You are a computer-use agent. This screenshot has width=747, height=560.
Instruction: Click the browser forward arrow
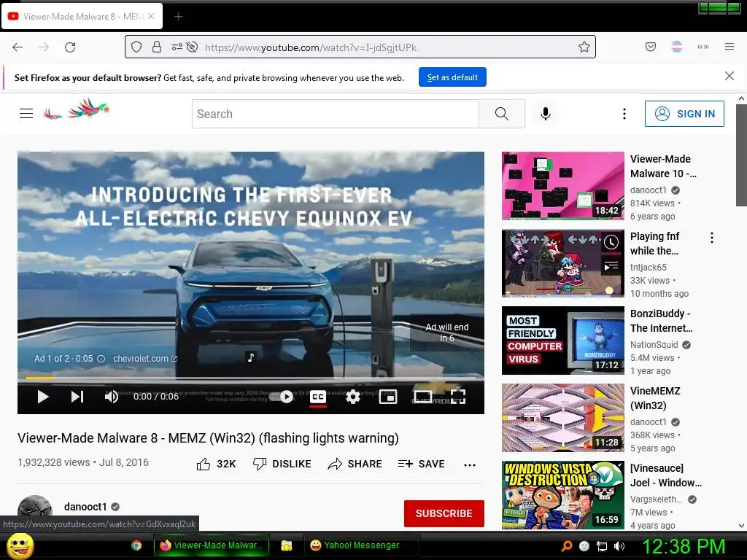(44, 47)
